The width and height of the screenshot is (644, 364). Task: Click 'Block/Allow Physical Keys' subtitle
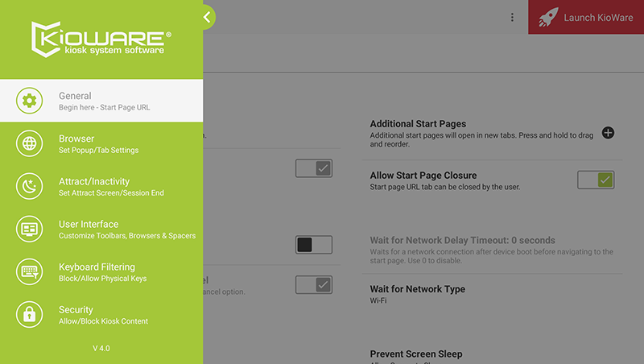pos(103,279)
